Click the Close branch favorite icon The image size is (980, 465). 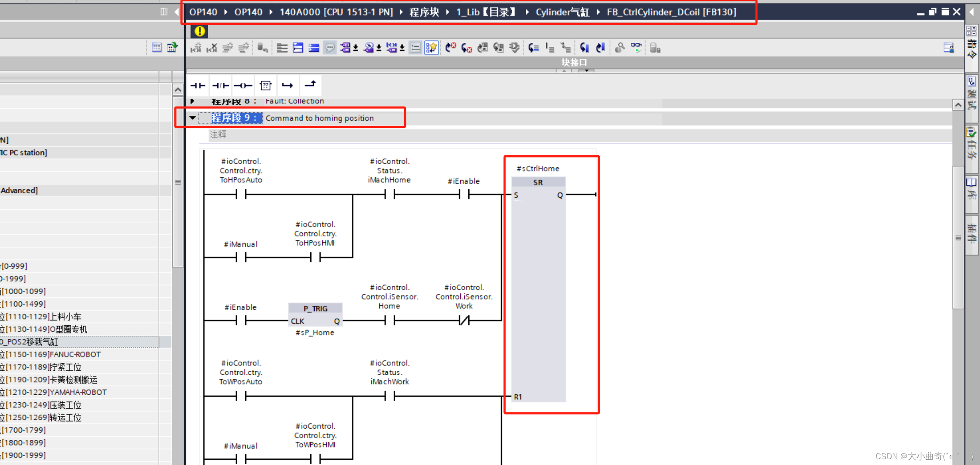click(310, 85)
